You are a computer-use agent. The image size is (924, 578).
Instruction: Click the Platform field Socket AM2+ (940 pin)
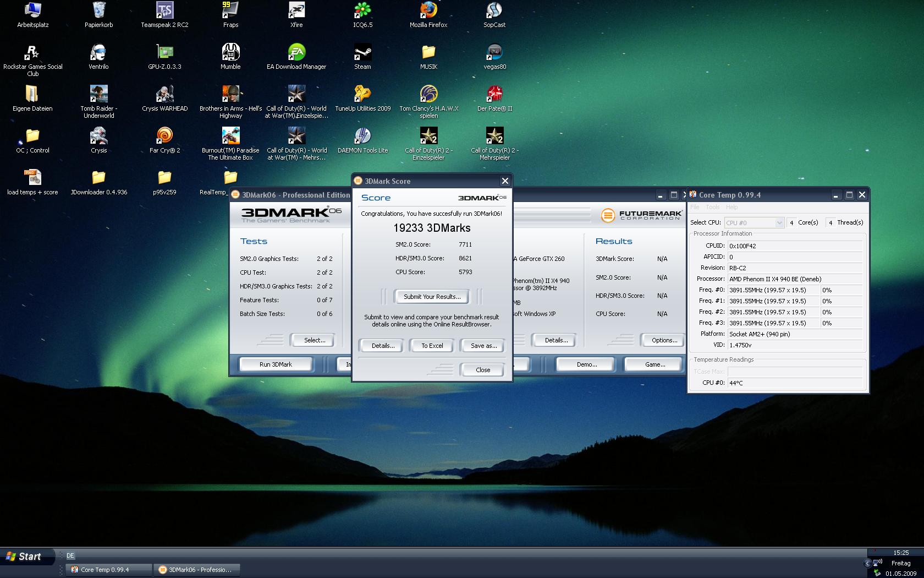[x=795, y=334]
